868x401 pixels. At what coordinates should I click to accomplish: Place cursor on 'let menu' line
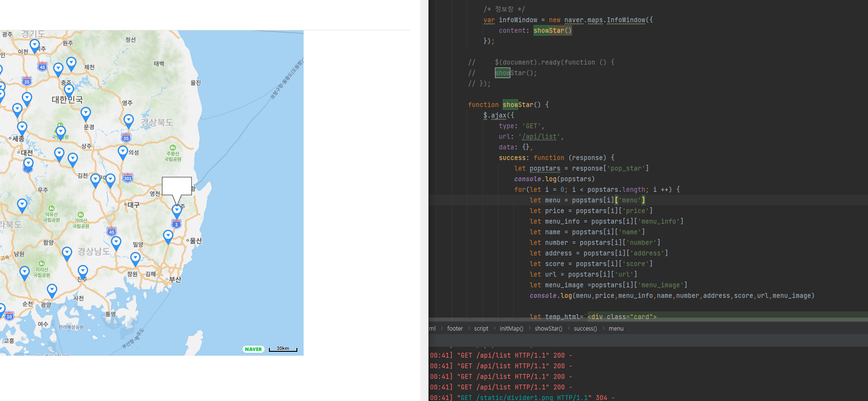click(x=588, y=200)
